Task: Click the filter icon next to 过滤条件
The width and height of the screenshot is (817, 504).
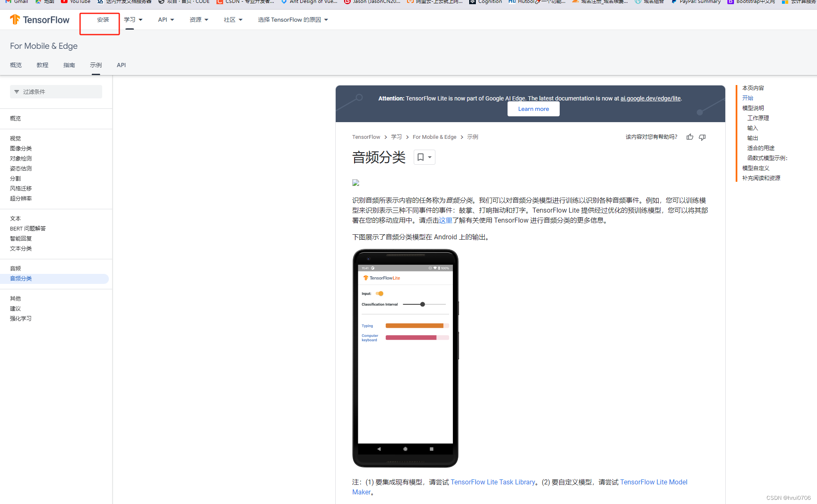Action: (18, 91)
